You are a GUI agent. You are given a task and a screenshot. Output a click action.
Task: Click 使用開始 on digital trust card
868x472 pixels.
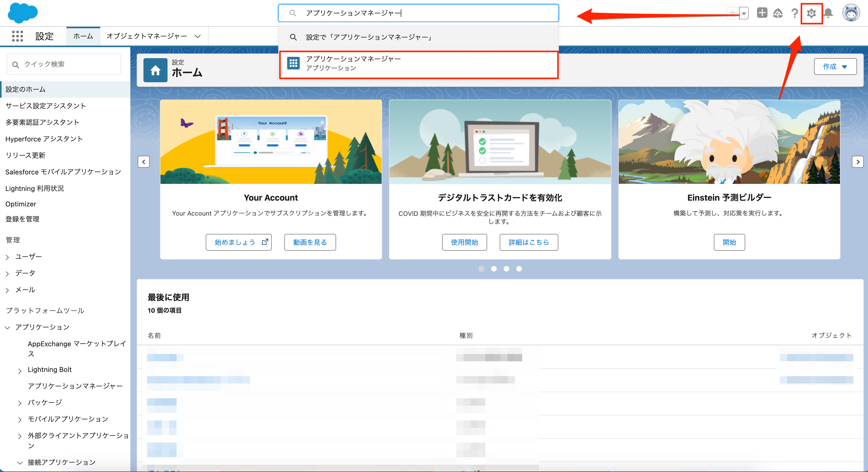pos(464,242)
